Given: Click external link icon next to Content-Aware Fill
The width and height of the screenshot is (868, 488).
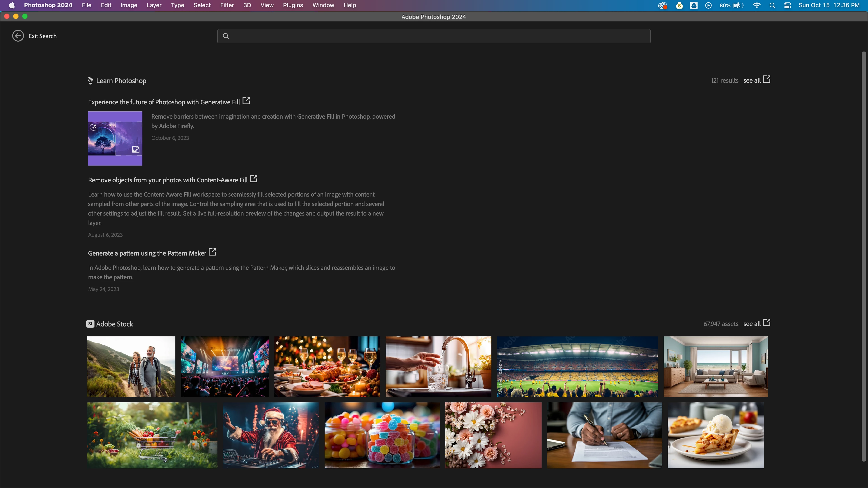Looking at the screenshot, I should 254,179.
